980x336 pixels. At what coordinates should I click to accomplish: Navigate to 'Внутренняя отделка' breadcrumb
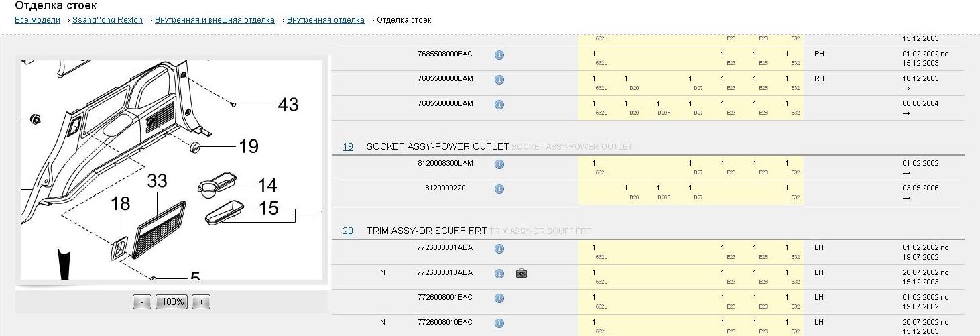coord(326,20)
